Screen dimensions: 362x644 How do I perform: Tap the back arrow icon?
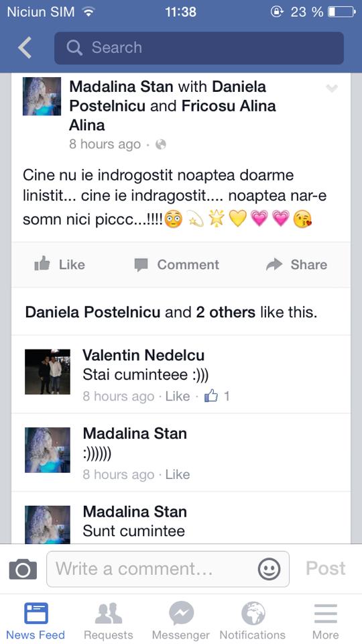point(25,48)
